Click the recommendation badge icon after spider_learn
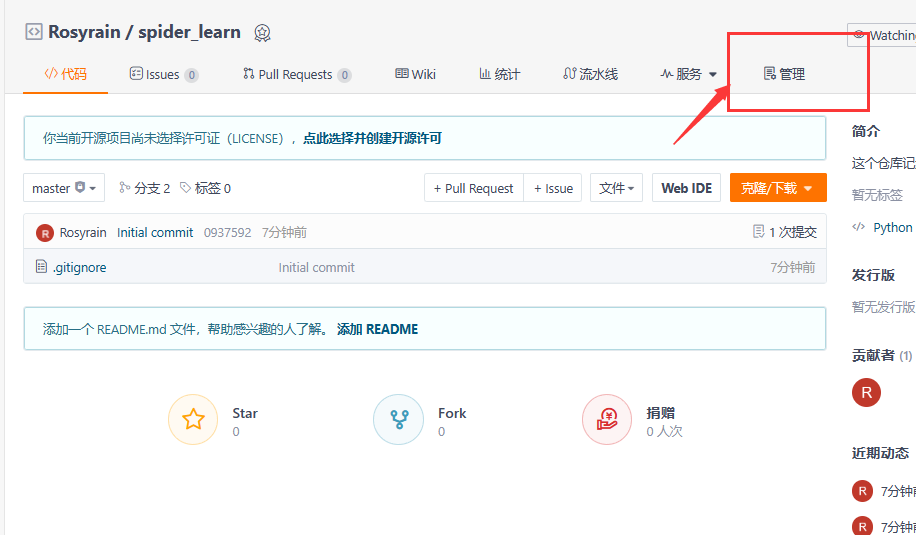 pyautogui.click(x=262, y=33)
